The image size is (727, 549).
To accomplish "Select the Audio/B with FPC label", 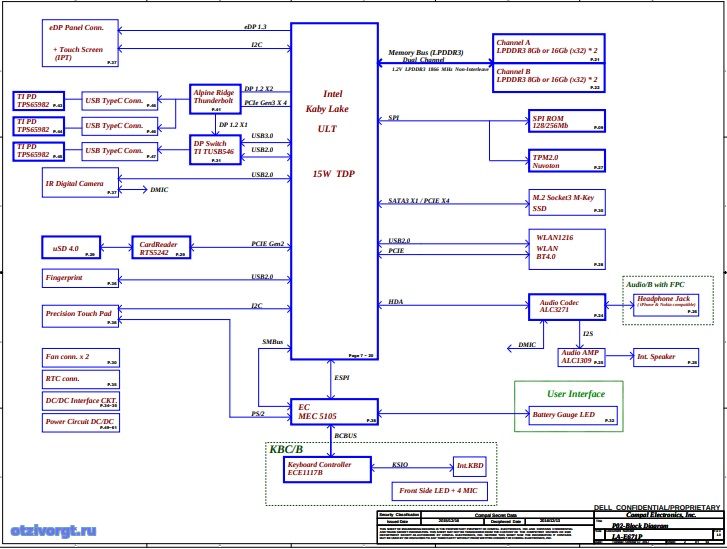I will 655,285.
